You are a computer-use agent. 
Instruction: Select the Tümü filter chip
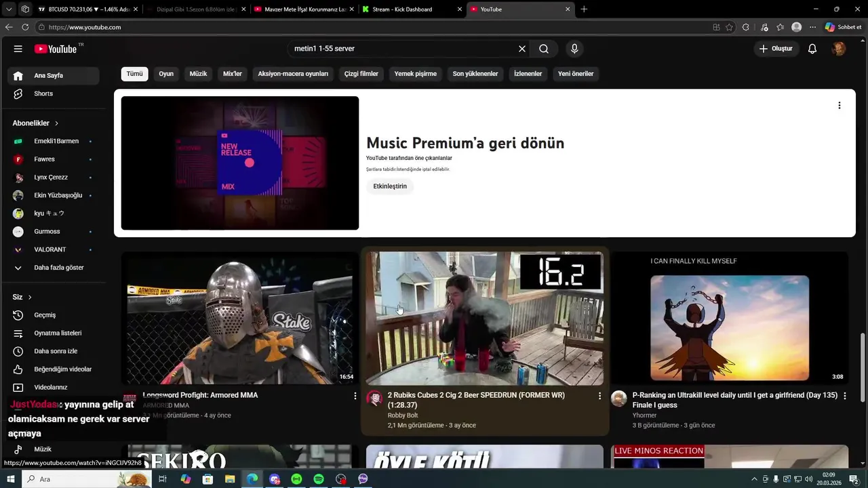134,74
